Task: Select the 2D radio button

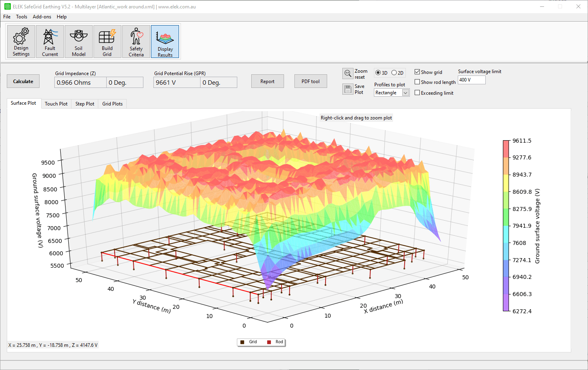Action: 395,72
